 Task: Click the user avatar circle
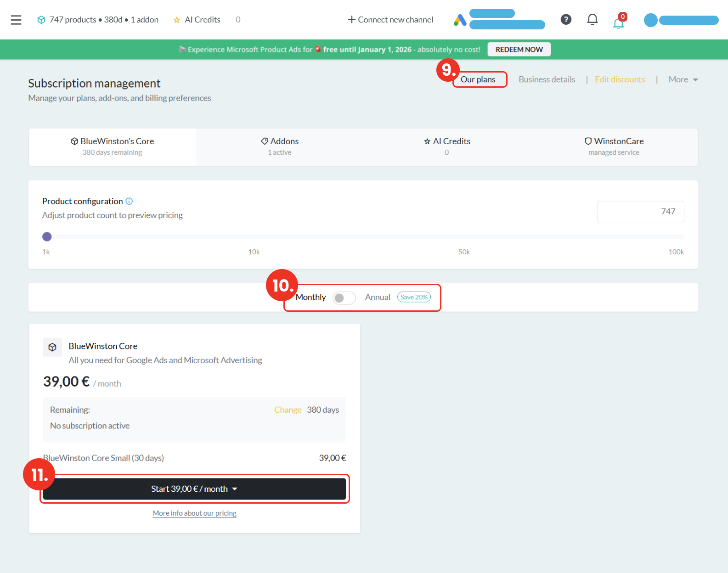click(x=650, y=20)
